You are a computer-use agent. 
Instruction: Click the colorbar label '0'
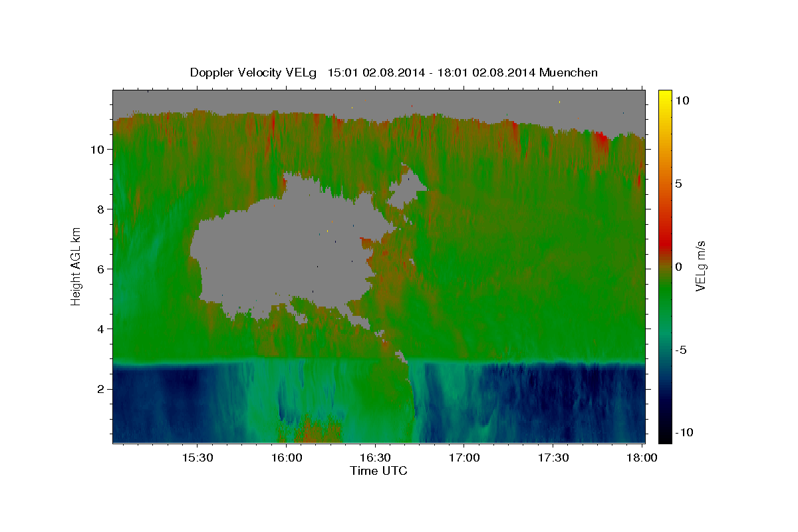678,267
